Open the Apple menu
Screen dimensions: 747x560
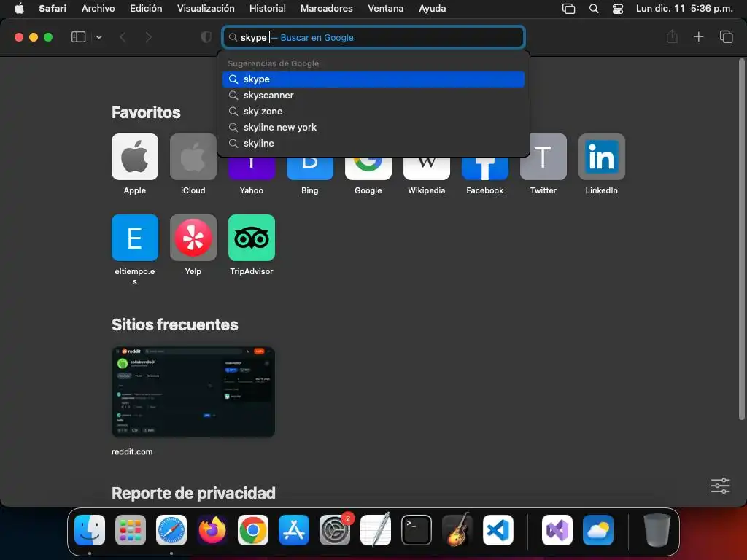(x=19, y=8)
